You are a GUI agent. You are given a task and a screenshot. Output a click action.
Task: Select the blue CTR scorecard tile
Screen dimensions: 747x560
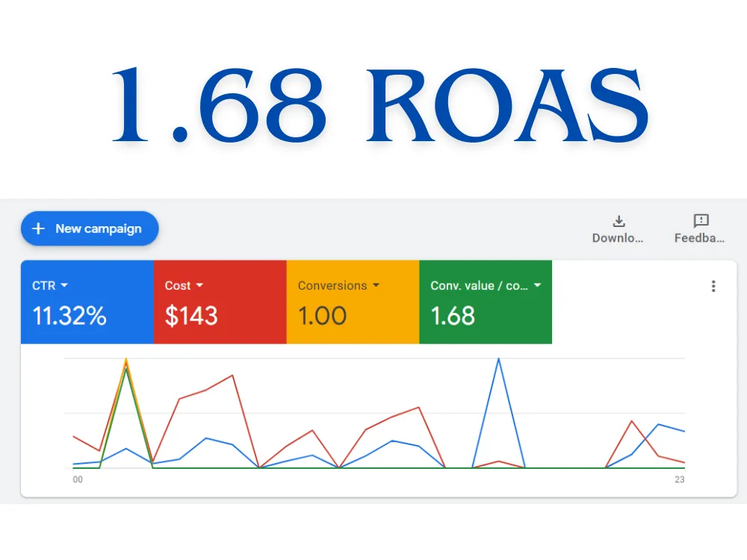(x=87, y=302)
